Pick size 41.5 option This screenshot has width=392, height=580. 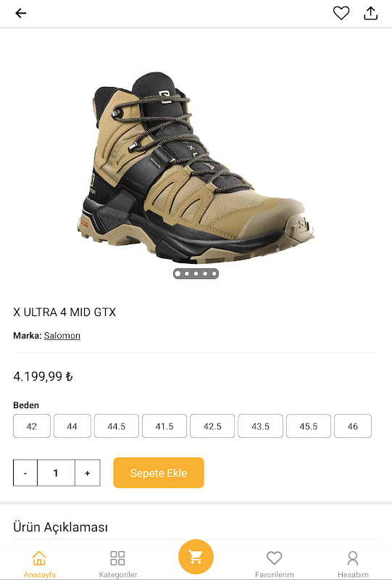(164, 426)
